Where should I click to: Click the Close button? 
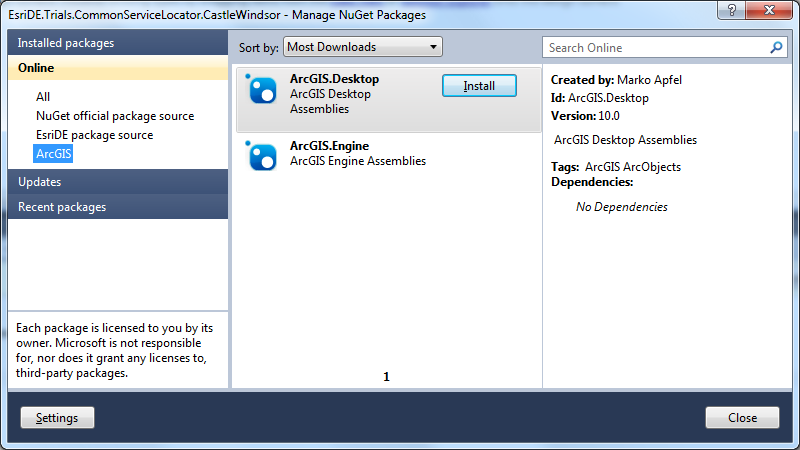pyautogui.click(x=742, y=418)
